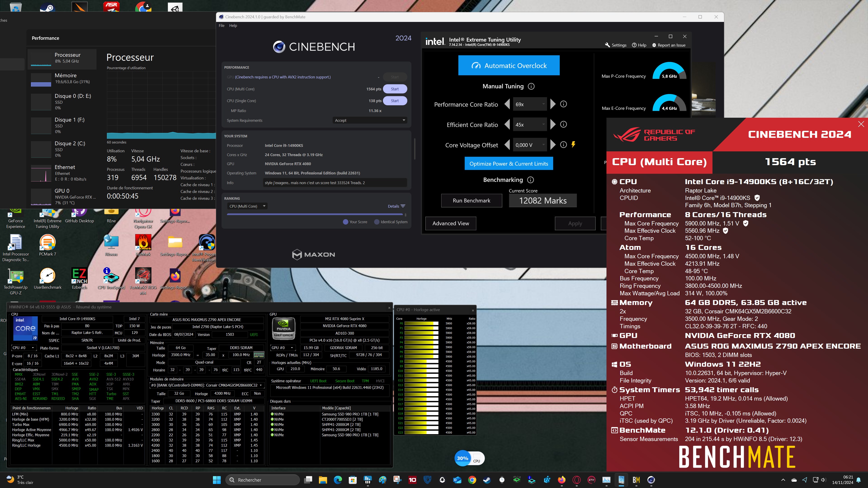Screen dimensions: 868x488
Task: Open the HWiNFO GPU #0 selector
Action: click(x=282, y=347)
